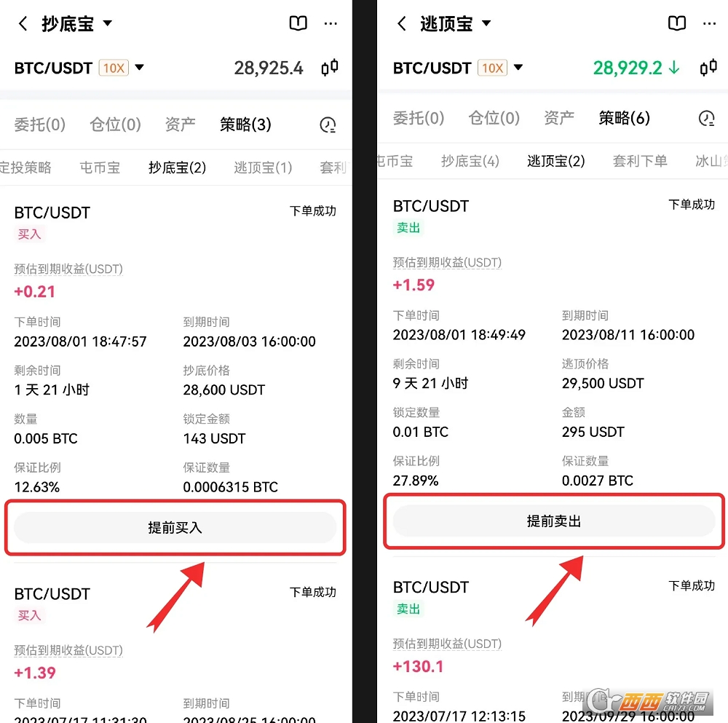
Task: Tap the 提前卖出 button
Action: pyautogui.click(x=554, y=521)
